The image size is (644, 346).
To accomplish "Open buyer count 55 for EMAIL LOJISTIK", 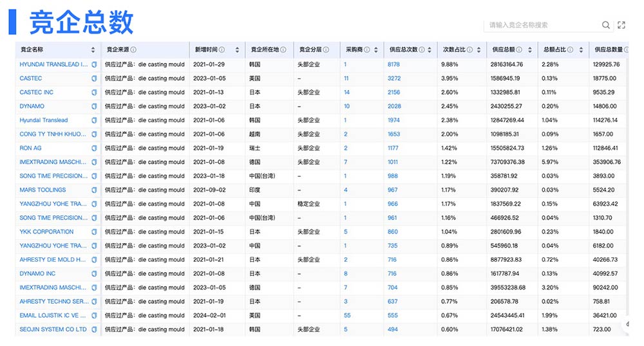I will (x=347, y=315).
